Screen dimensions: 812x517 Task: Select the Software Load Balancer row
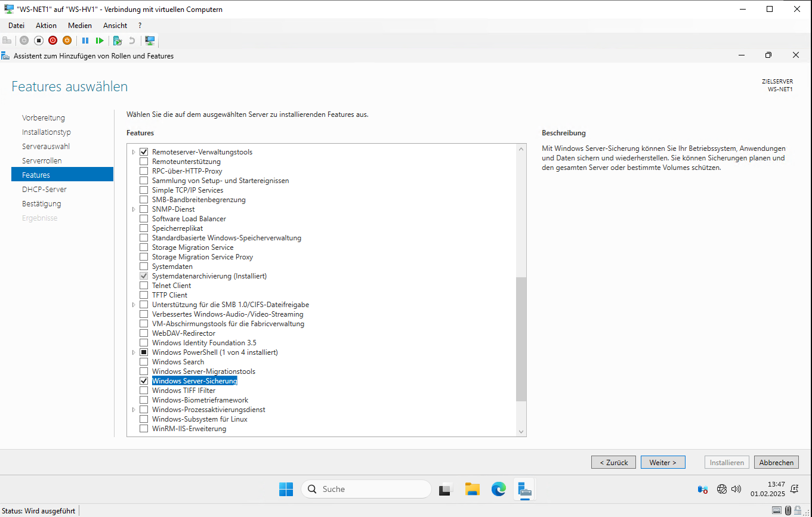[189, 219]
